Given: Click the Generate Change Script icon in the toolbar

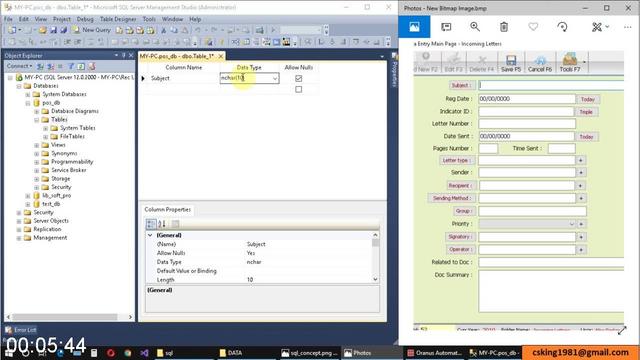Looking at the screenshot, I should coord(209,42).
